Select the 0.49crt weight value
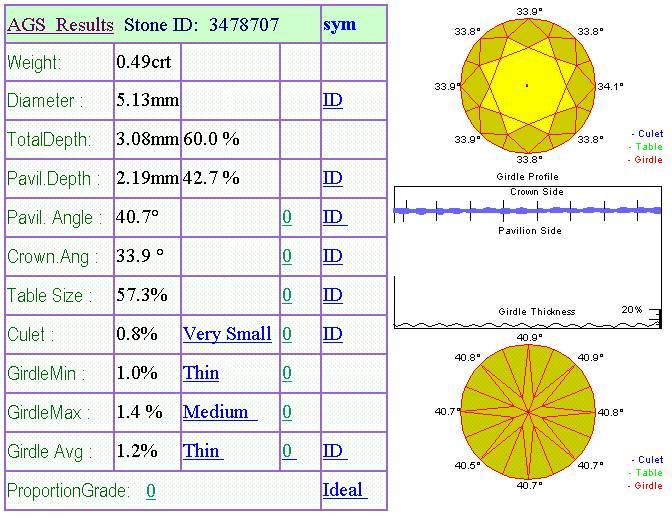The height and width of the screenshot is (518, 672). (x=144, y=62)
